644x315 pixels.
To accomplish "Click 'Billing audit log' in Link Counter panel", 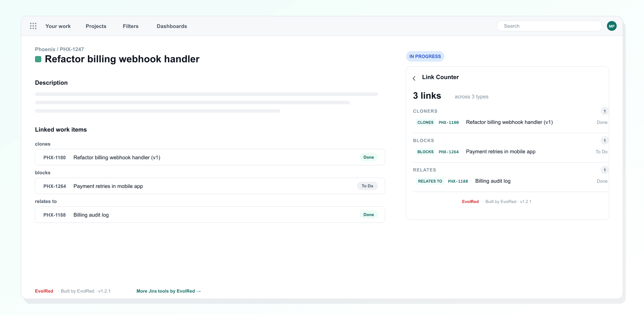I will (493, 181).
